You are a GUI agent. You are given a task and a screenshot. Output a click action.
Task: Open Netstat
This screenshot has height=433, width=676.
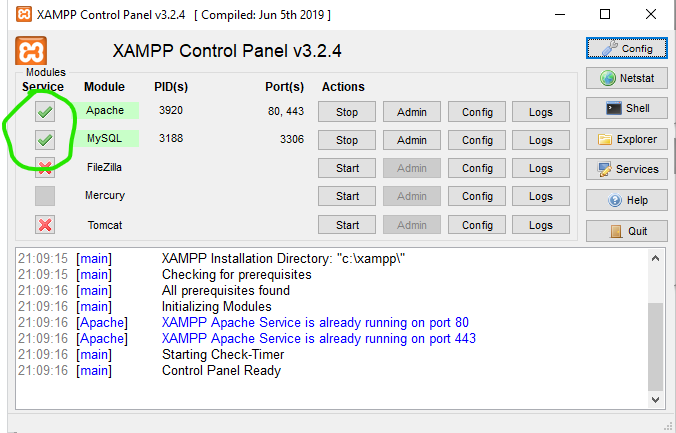[x=626, y=78]
